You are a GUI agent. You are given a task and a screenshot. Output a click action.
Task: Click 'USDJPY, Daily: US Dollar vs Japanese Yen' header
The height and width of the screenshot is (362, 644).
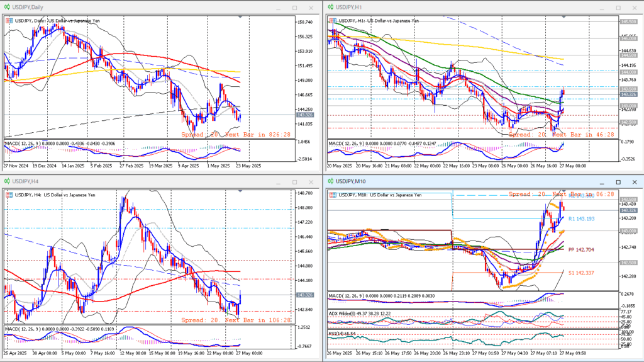(57, 21)
